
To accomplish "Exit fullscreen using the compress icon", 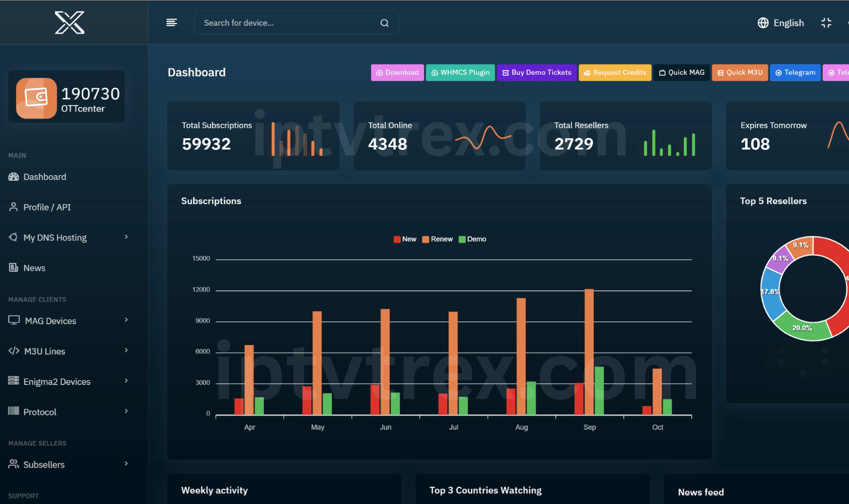I will point(826,23).
